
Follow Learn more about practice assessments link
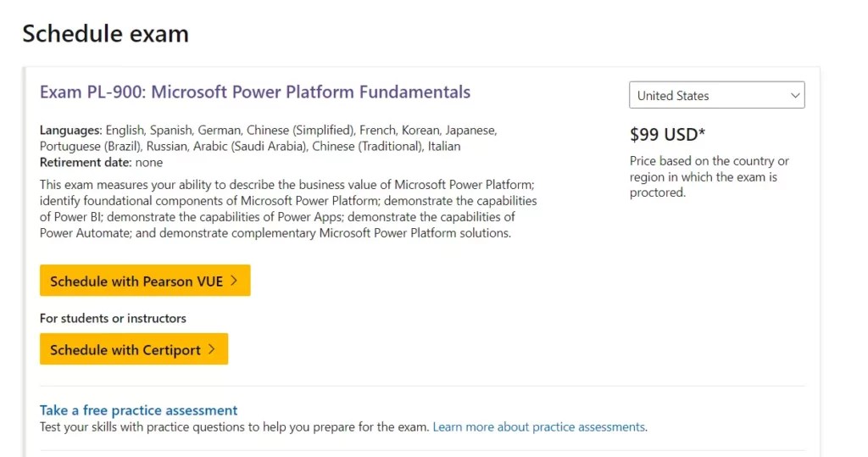538,426
